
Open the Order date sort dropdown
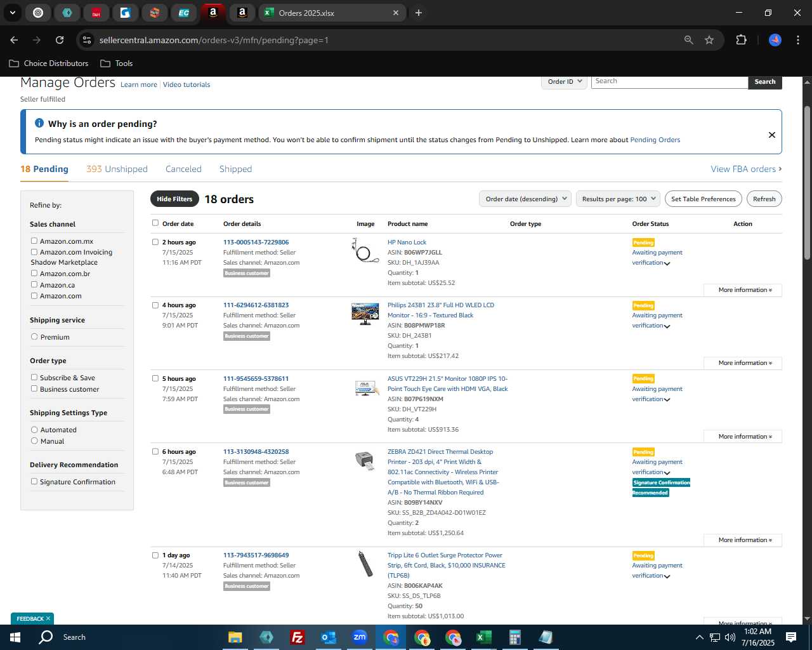click(x=525, y=199)
